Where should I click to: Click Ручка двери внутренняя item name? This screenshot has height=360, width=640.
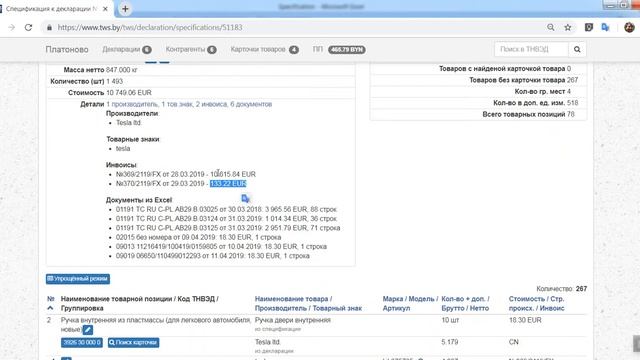tap(293, 320)
